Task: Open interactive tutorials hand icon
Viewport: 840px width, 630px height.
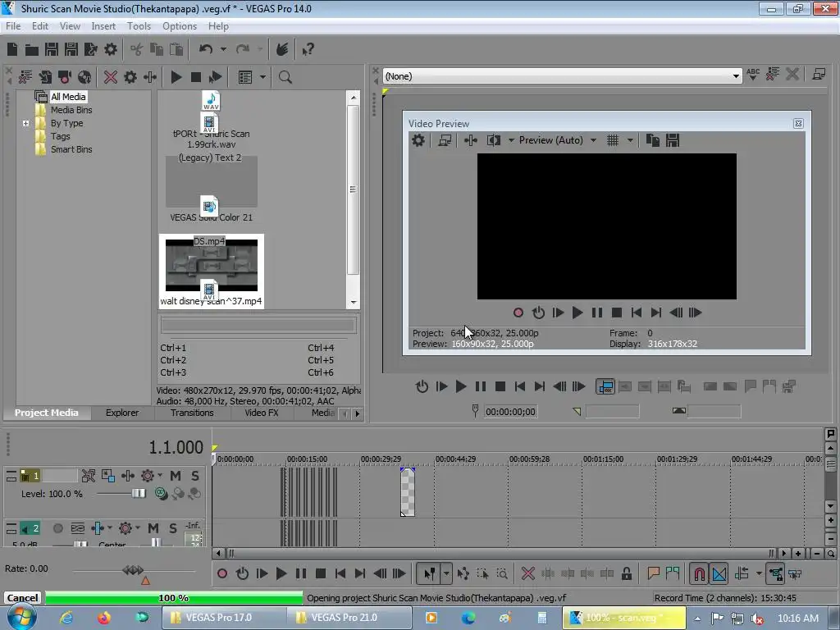Action: coord(282,49)
